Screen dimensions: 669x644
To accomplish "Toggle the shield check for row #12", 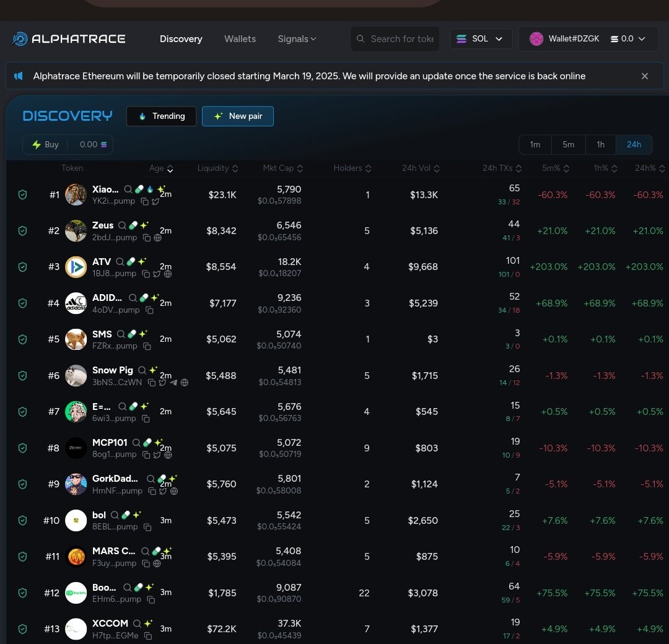I will point(23,593).
